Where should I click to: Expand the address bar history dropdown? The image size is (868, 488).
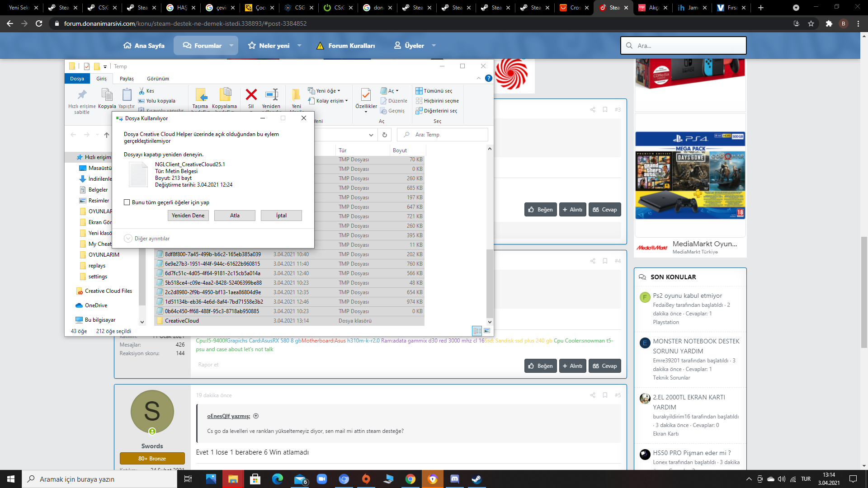pyautogui.click(x=371, y=135)
